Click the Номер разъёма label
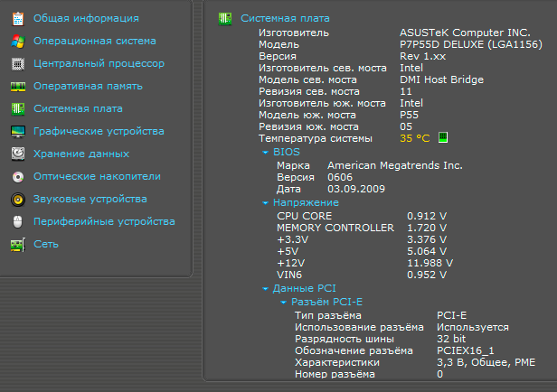557x392 pixels. [x=335, y=374]
